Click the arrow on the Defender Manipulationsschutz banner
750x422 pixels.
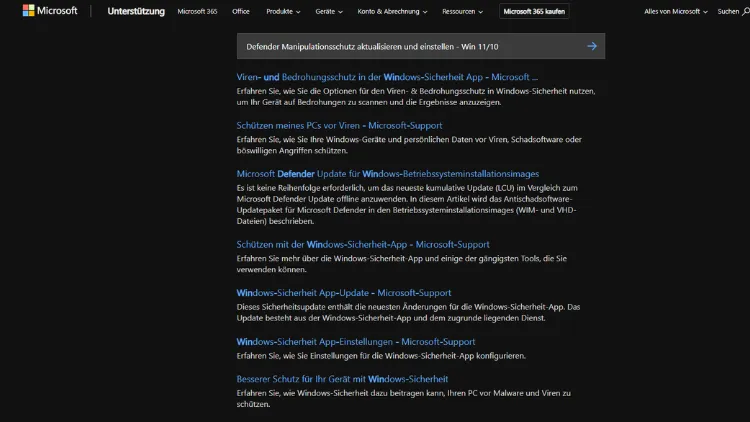pyautogui.click(x=592, y=46)
